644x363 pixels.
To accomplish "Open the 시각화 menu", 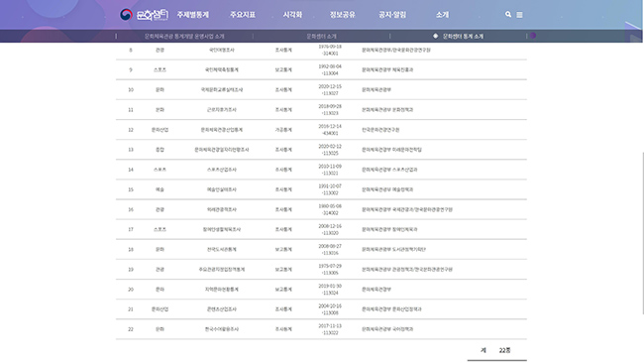I will tap(292, 15).
